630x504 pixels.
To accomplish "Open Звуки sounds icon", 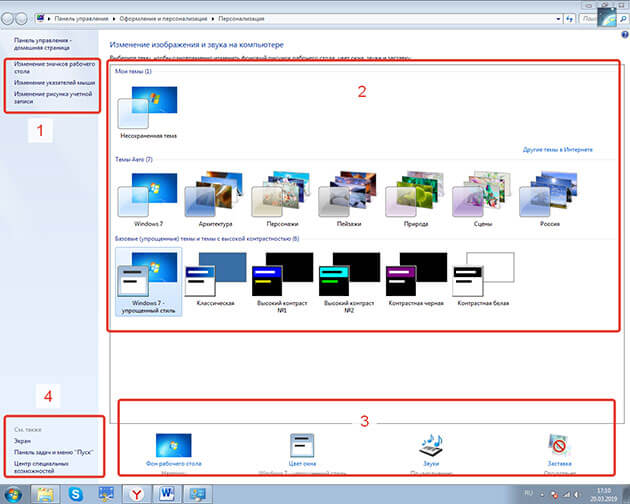I will (x=431, y=445).
